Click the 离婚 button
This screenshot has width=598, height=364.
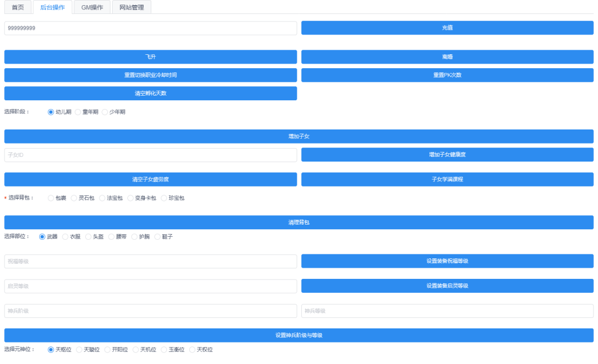pyautogui.click(x=447, y=57)
